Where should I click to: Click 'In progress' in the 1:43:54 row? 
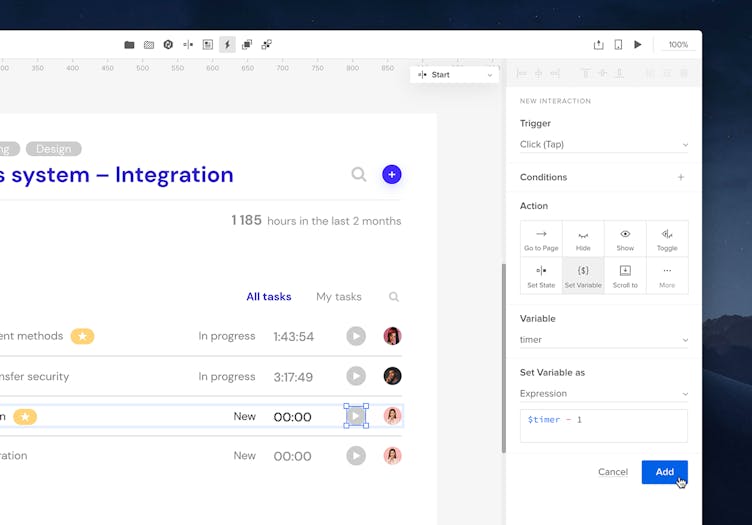(227, 336)
